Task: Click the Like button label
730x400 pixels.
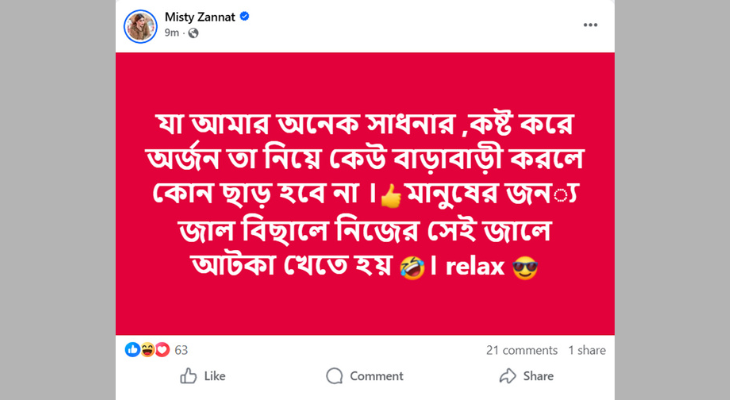Action: point(214,376)
